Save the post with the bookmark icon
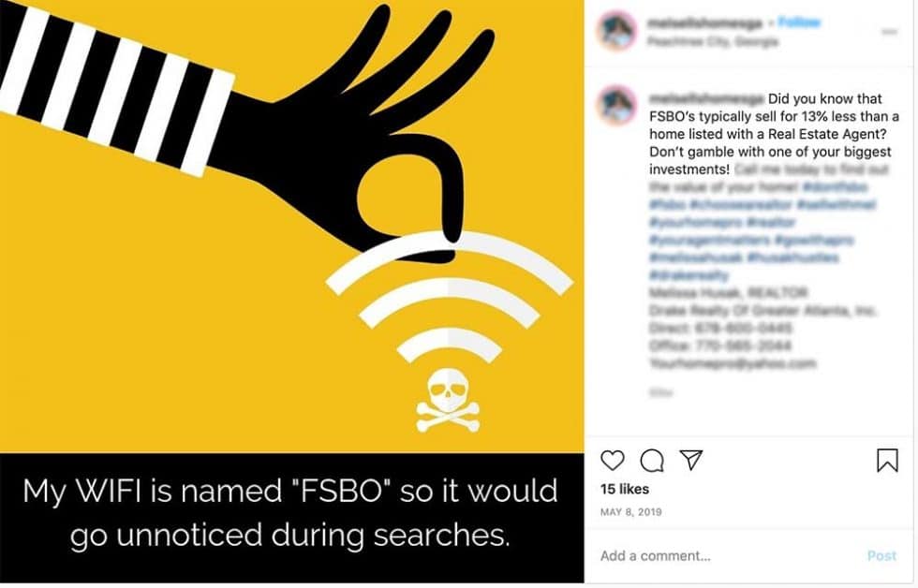Image resolution: width=918 pixels, height=588 pixels. 887,460
